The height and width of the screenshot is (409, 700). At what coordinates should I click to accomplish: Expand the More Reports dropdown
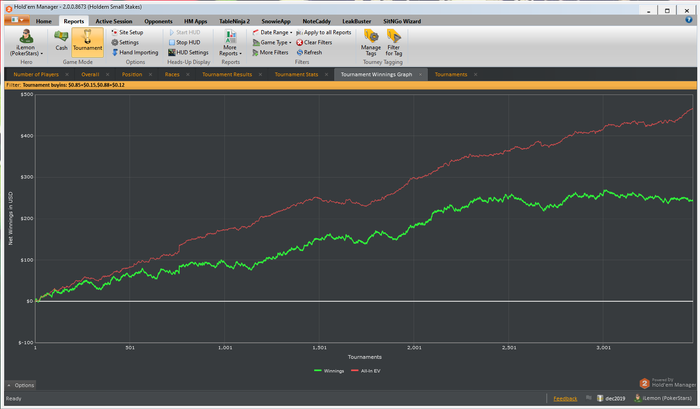point(230,43)
